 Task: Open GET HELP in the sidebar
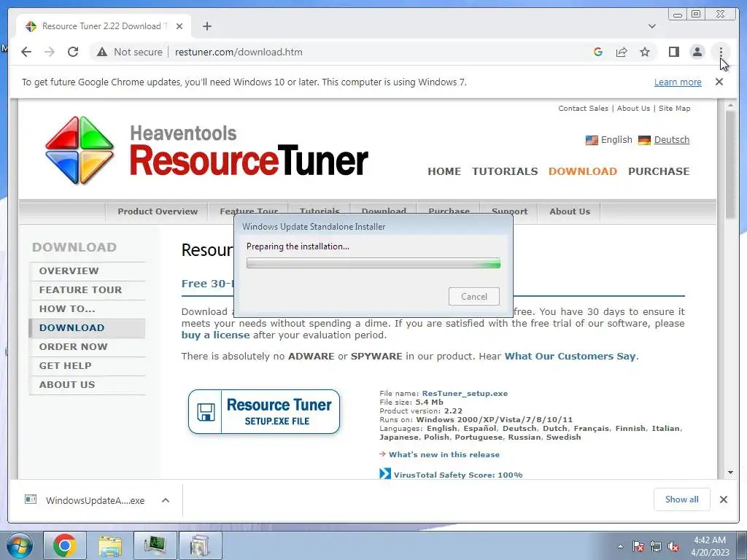click(88, 366)
